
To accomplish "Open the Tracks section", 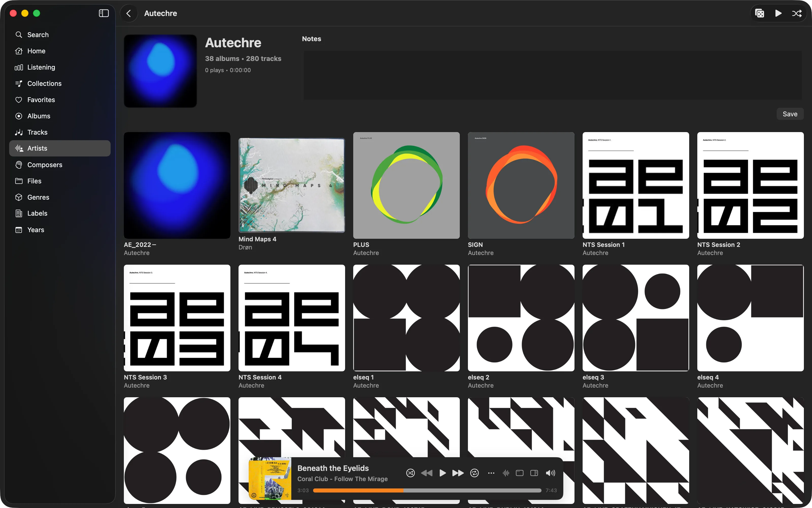I will click(x=60, y=132).
